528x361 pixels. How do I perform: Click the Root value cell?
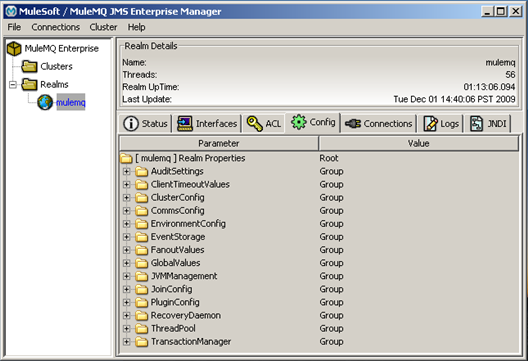pyautogui.click(x=329, y=158)
